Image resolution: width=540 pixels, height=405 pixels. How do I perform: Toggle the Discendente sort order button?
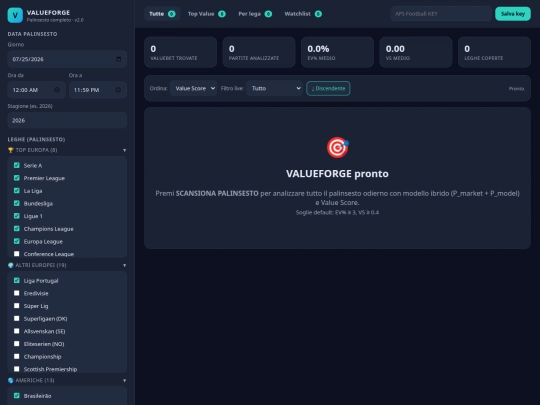328,89
